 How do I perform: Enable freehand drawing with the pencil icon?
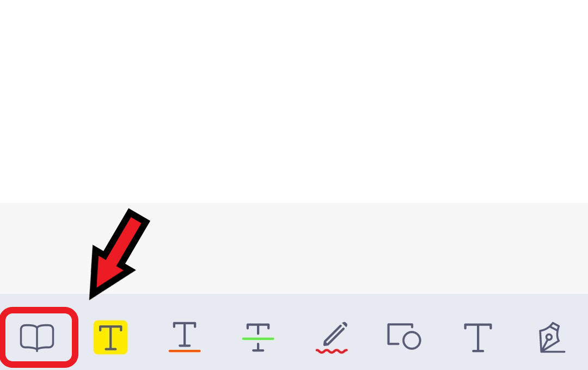pos(332,337)
